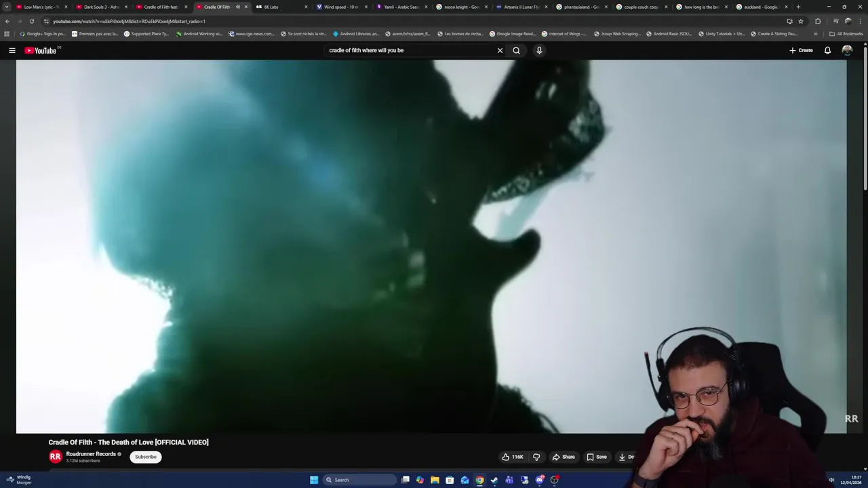
Task: Go back in browser history
Action: pyautogui.click(x=7, y=21)
